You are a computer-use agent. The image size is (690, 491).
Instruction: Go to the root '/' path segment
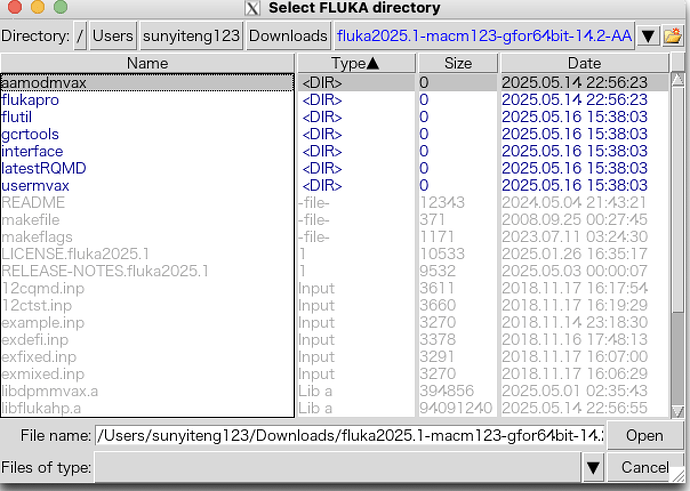(x=80, y=36)
